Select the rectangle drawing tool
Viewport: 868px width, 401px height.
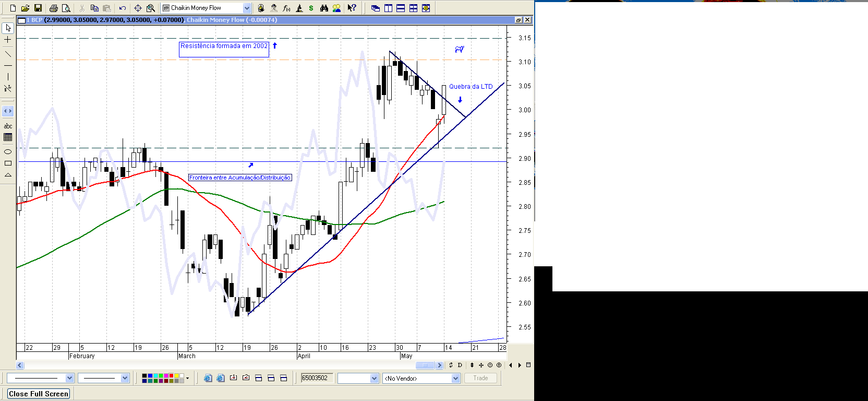[8, 163]
